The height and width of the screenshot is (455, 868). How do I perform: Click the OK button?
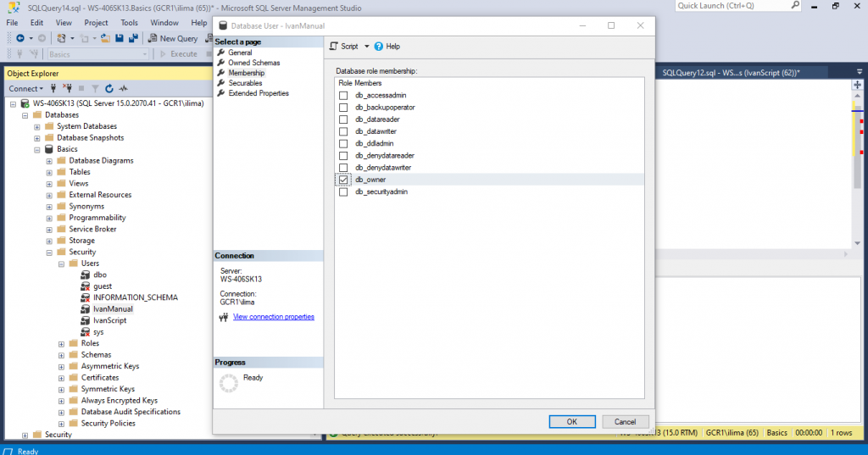[572, 422]
